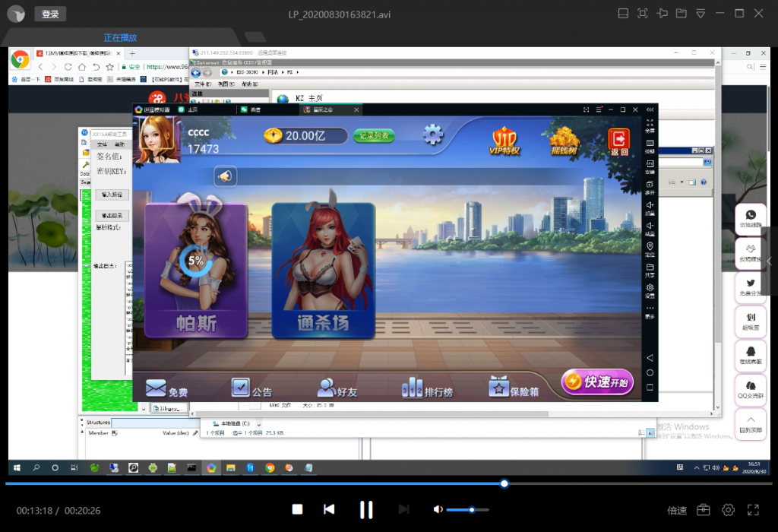
Task: Open the 倍速 playback speed menu
Action: tap(677, 510)
